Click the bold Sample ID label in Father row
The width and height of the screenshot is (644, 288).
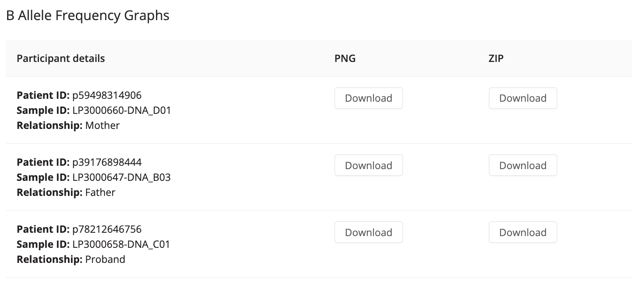[x=43, y=177]
